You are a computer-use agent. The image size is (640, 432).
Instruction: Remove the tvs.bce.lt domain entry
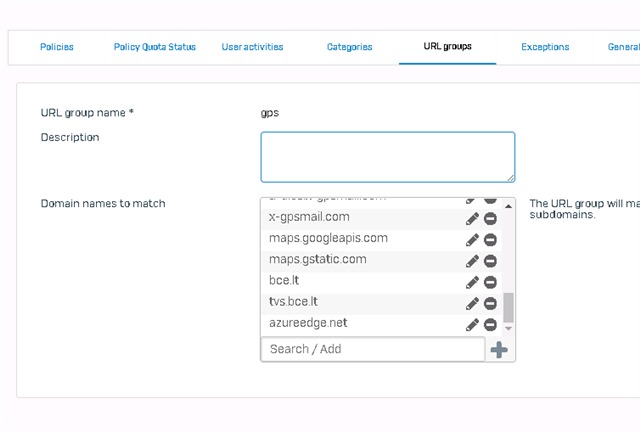[x=490, y=304]
